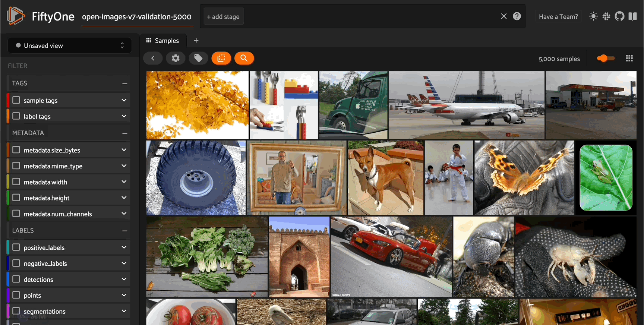Enable metadata.mime_type checkbox
Image resolution: width=644 pixels, height=325 pixels.
pos(16,166)
